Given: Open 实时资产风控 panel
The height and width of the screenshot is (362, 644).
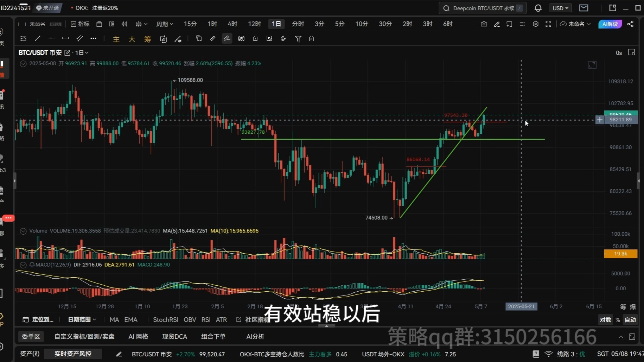Looking at the screenshot, I should tap(73, 354).
